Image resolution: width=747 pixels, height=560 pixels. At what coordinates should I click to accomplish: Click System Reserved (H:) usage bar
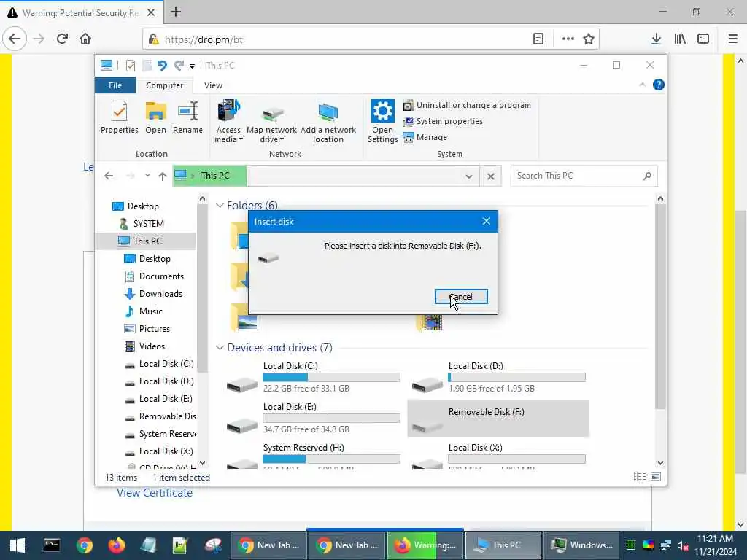pos(332,459)
